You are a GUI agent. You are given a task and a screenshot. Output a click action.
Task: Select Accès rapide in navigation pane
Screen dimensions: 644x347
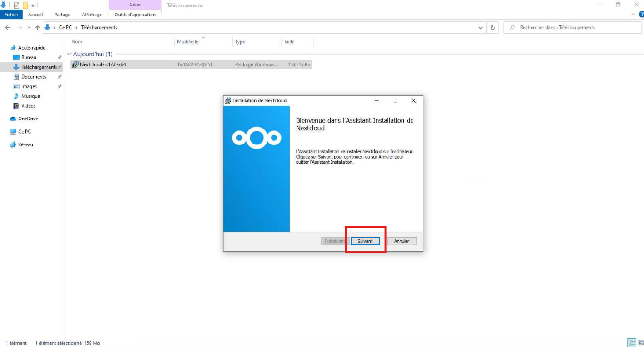[31, 48]
